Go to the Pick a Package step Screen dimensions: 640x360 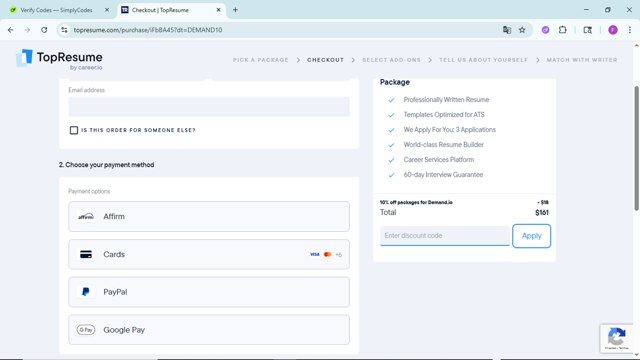261,60
